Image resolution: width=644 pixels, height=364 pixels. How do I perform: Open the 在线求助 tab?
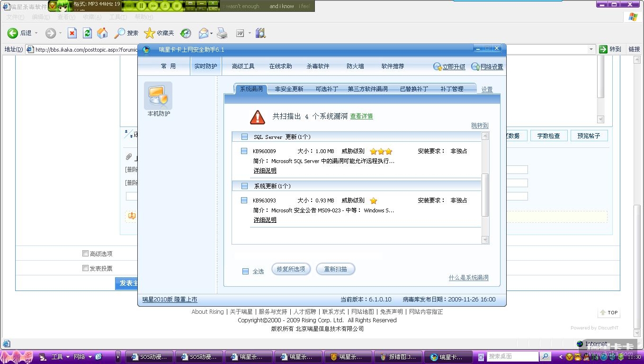[280, 66]
